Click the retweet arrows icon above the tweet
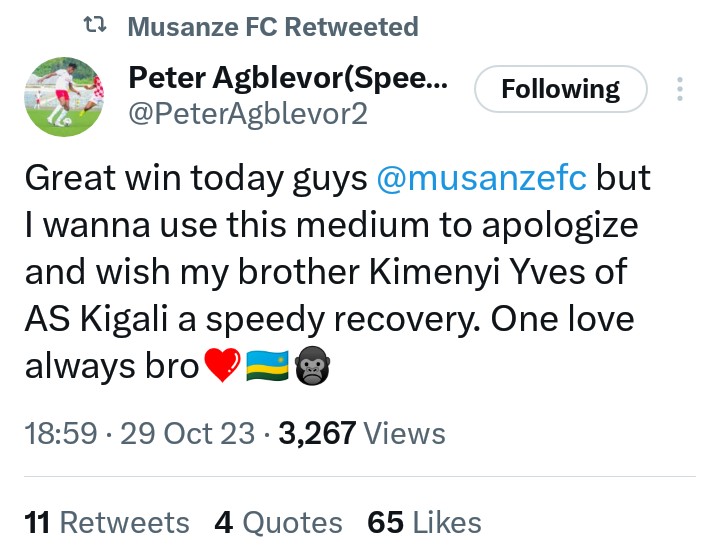The image size is (720, 555). click(x=95, y=27)
